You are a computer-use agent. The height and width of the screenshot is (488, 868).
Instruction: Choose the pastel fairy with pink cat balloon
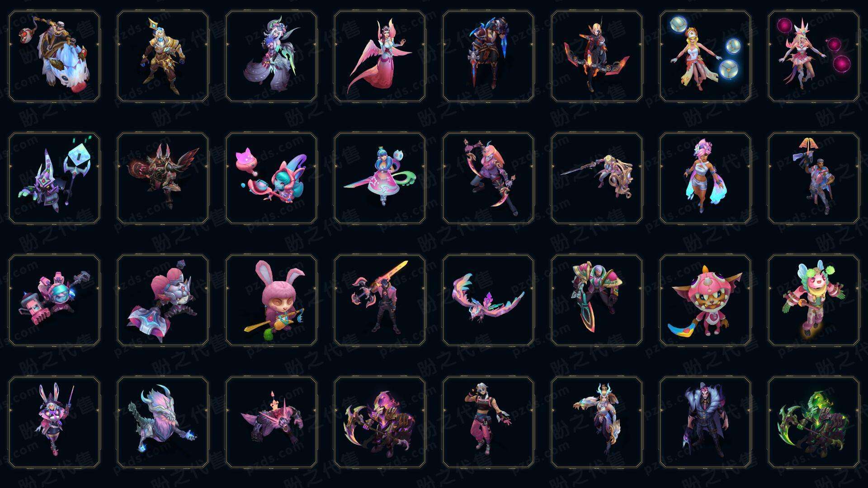click(271, 178)
